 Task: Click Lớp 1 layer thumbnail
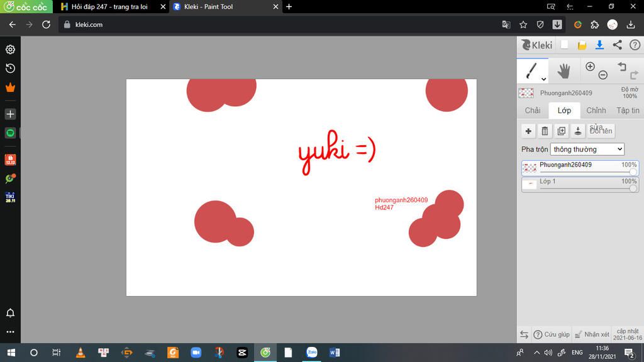pyautogui.click(x=530, y=184)
